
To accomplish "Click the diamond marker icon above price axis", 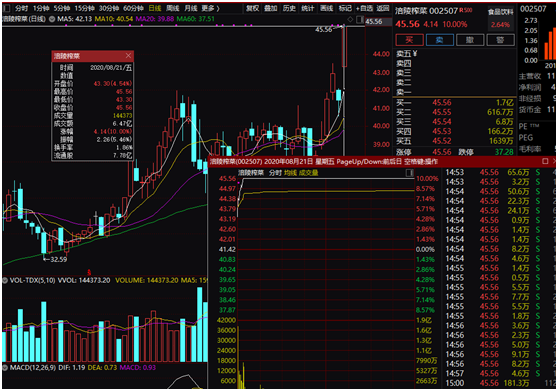I will (x=351, y=19).
